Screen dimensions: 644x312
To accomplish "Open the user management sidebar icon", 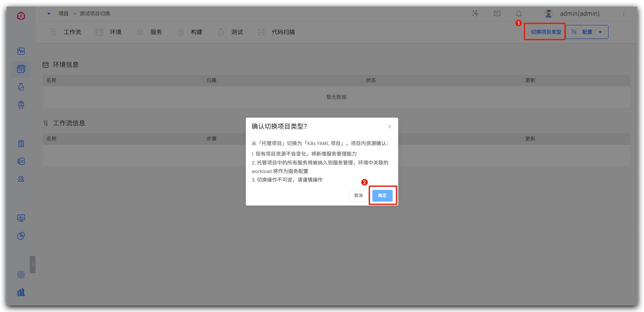I will coord(21,179).
